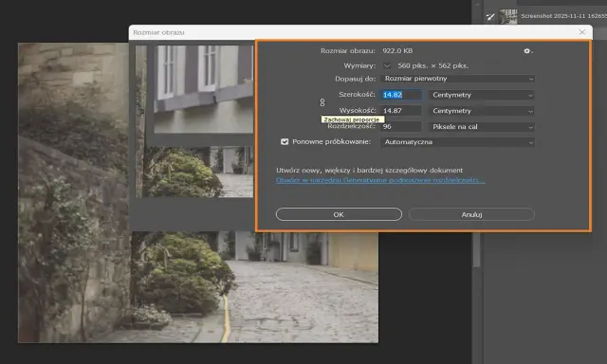Click the Screenshot 2025-11-11 layer name

click(x=563, y=16)
